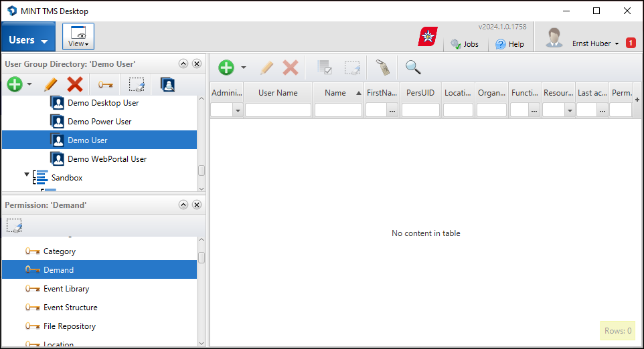Select Demo WebPortal User group
The width and height of the screenshot is (644, 349).
point(107,158)
